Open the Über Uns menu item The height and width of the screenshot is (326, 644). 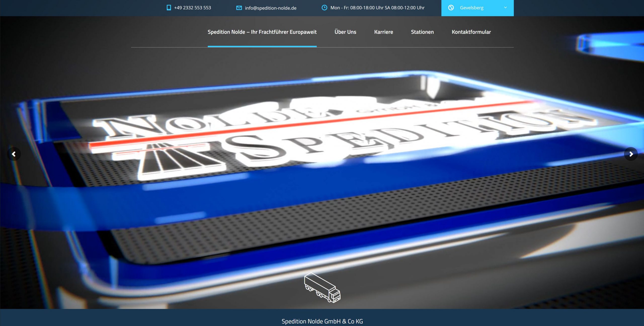[x=345, y=32]
